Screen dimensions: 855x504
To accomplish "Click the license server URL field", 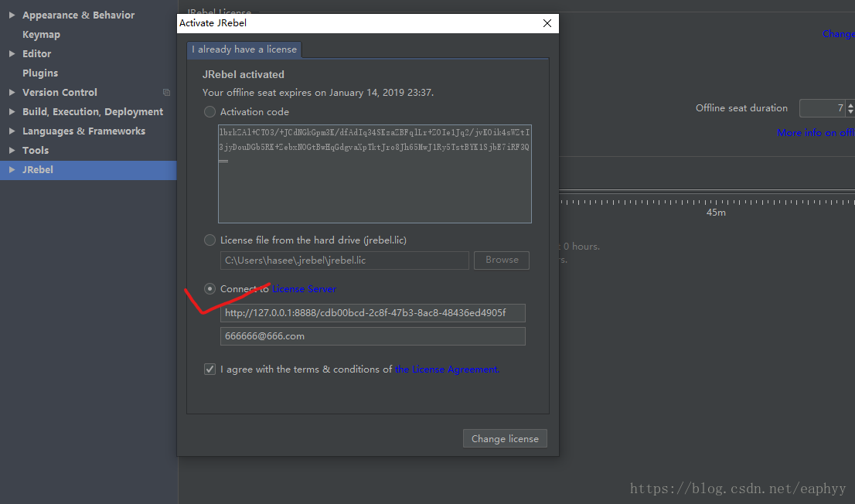I will coord(373,313).
